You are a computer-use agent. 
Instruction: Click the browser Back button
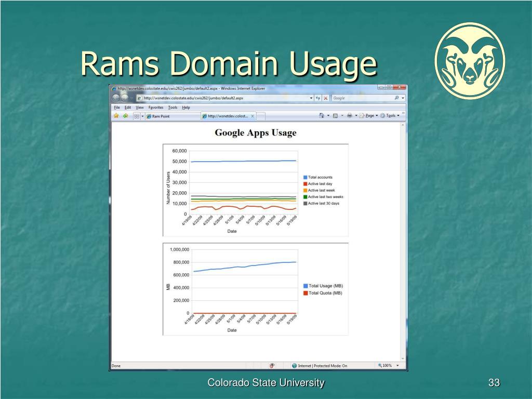coord(116,98)
